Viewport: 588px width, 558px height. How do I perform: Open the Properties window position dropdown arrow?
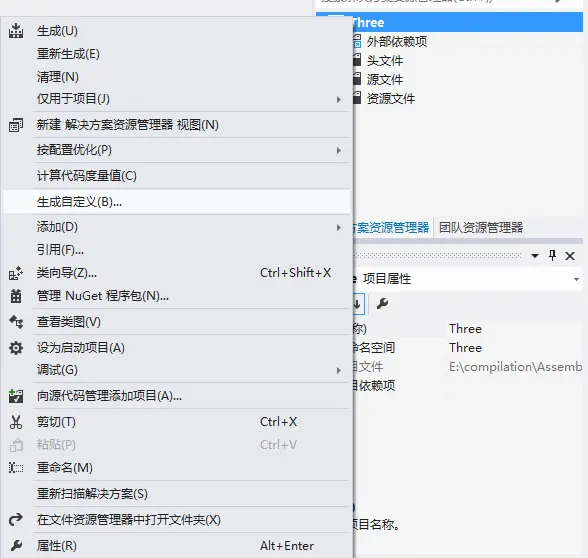pos(535,256)
